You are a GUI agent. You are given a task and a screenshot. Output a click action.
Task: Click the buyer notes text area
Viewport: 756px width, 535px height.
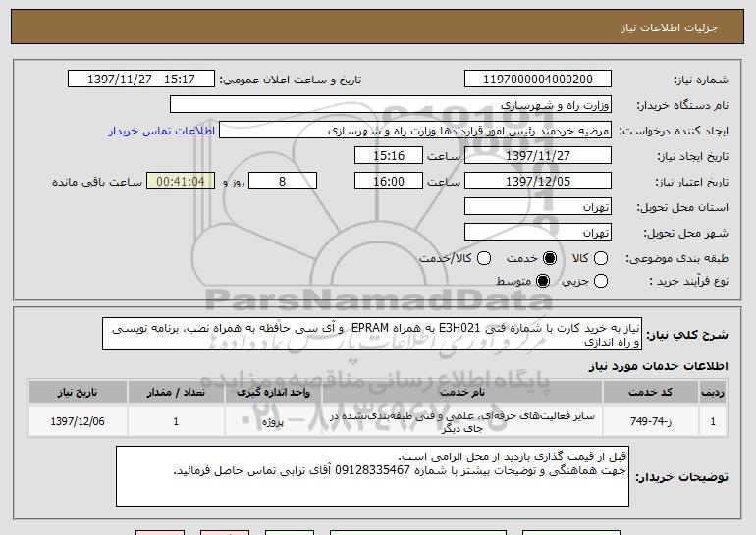[x=372, y=476]
